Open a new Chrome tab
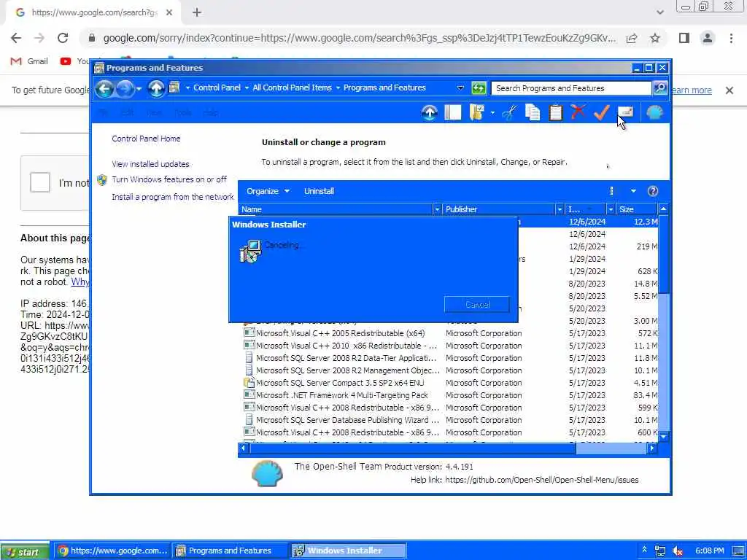This screenshot has height=560, width=747. pyautogui.click(x=197, y=13)
